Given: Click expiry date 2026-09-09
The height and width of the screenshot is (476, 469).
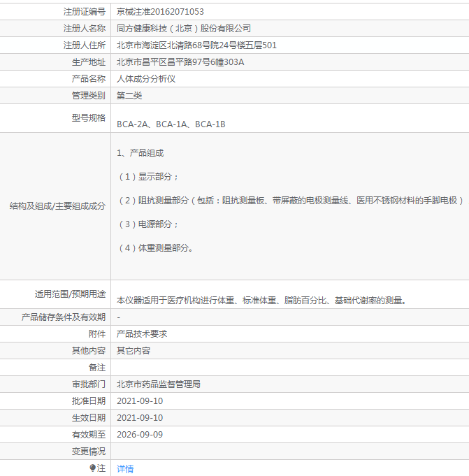Looking at the screenshot, I should [140, 435].
